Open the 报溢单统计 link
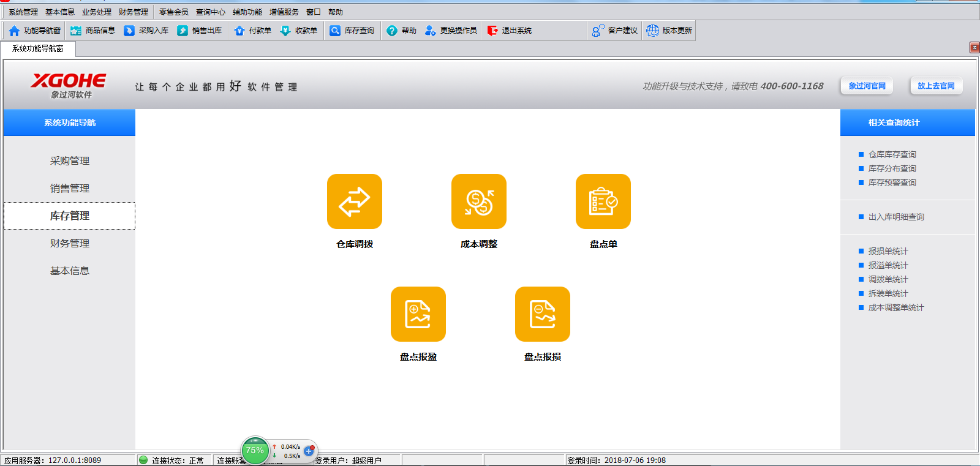The width and height of the screenshot is (980, 466). pos(888,266)
